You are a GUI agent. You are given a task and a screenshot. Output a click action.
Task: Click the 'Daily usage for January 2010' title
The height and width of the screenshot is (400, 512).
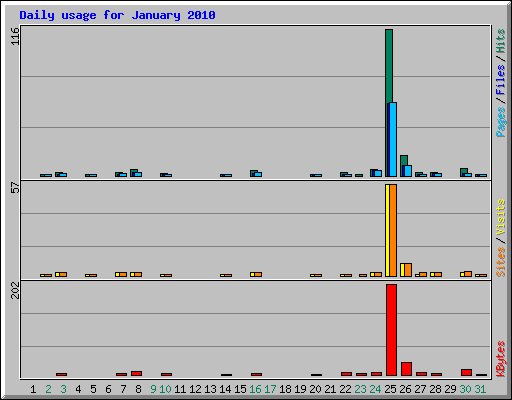117,15
